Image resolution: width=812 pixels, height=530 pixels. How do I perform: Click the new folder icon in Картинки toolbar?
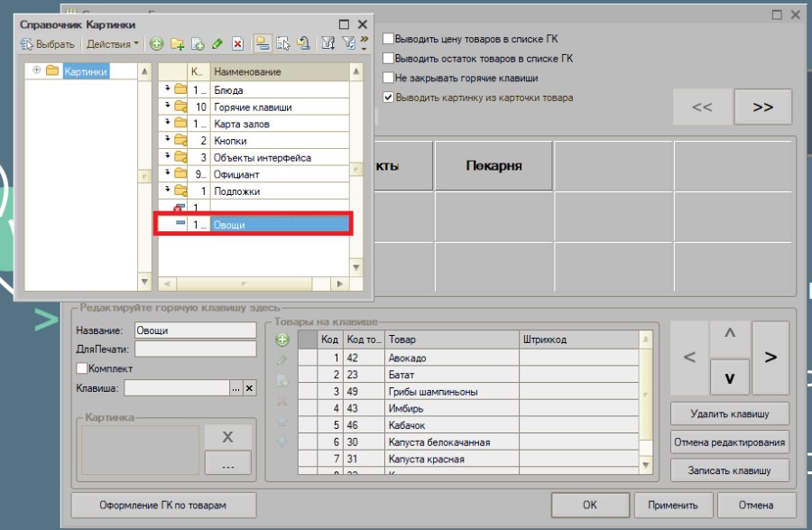(x=177, y=44)
